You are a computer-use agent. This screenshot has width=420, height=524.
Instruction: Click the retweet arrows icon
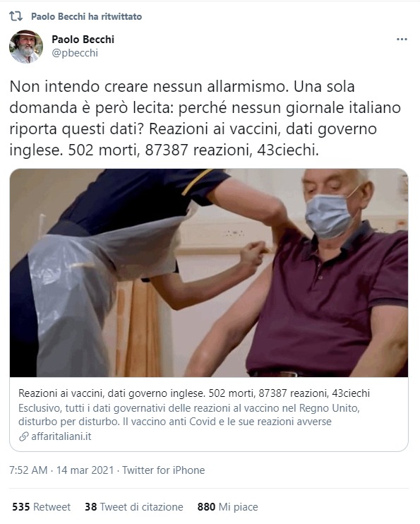(16, 16)
